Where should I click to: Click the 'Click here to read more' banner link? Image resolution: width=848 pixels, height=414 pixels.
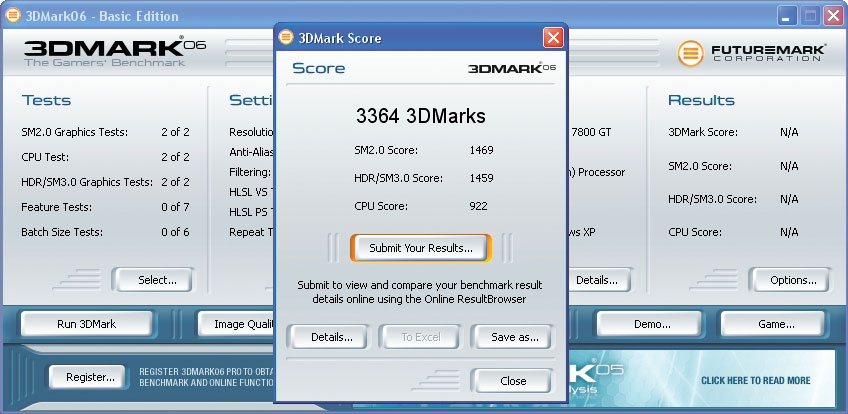756,380
